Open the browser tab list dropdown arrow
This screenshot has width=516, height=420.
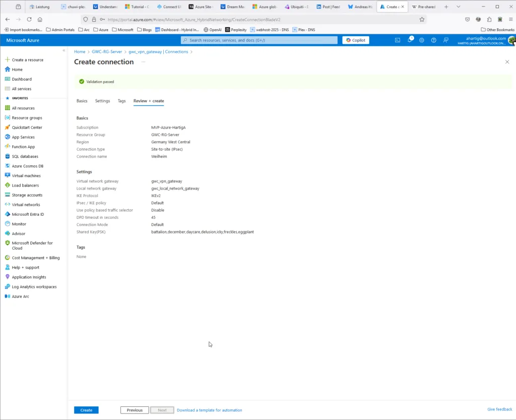pos(457,7)
